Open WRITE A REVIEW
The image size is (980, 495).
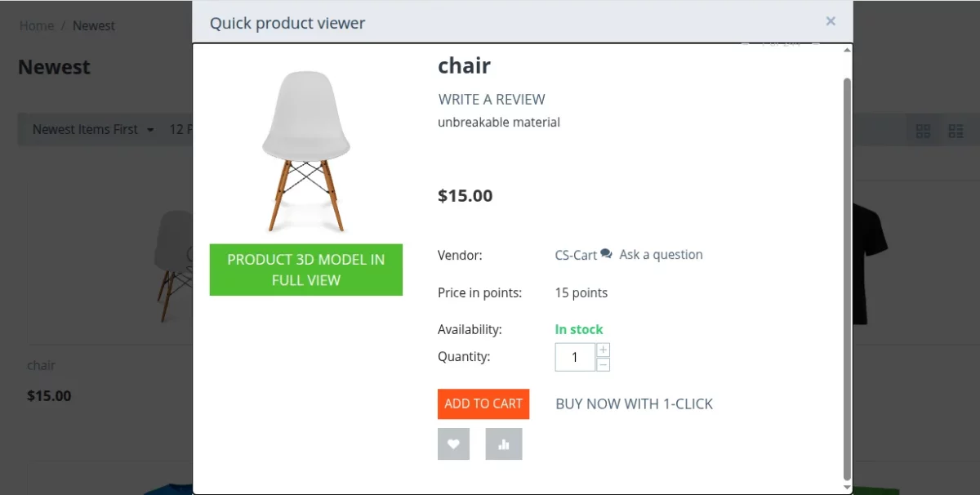click(x=491, y=99)
